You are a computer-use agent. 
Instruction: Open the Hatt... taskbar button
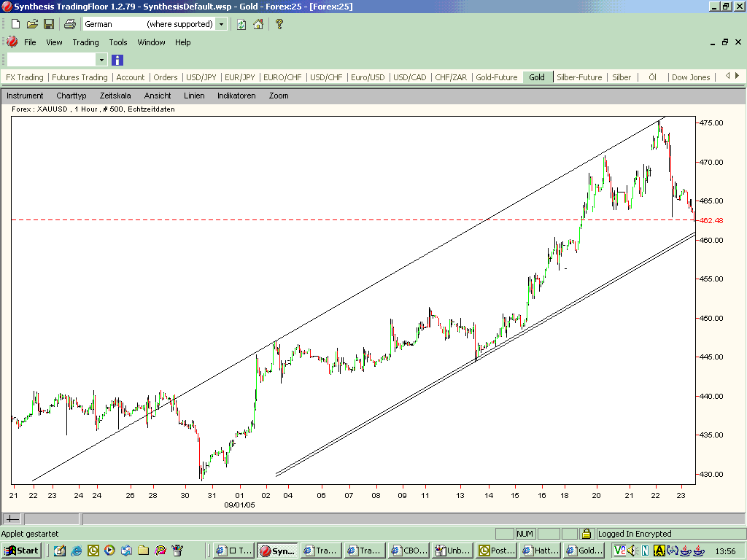click(x=541, y=551)
